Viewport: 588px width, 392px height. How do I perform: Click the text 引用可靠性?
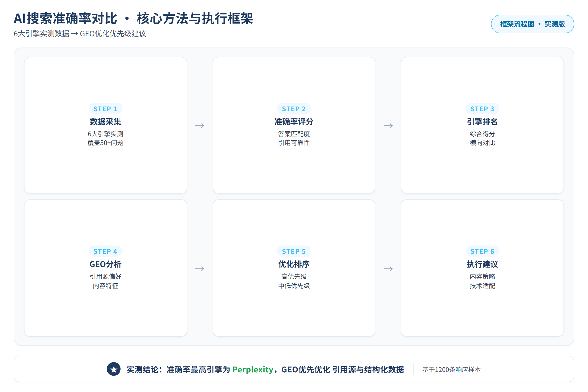pyautogui.click(x=294, y=143)
